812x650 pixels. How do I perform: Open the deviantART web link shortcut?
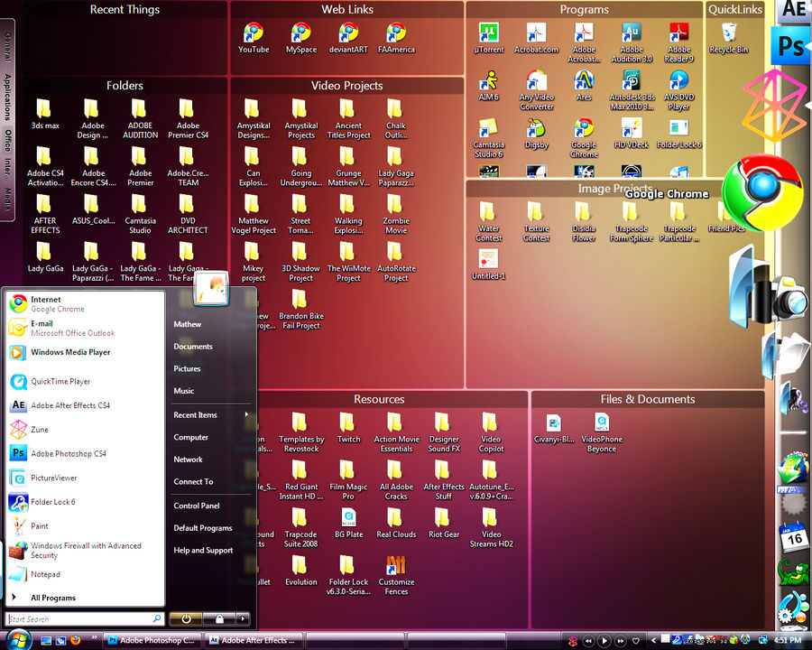pyautogui.click(x=348, y=38)
